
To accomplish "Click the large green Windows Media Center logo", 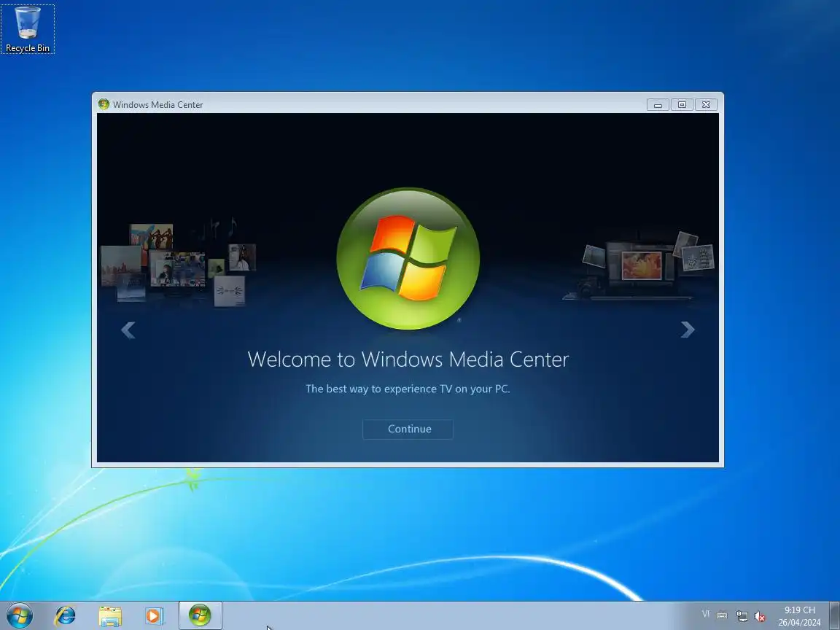I will coord(408,259).
